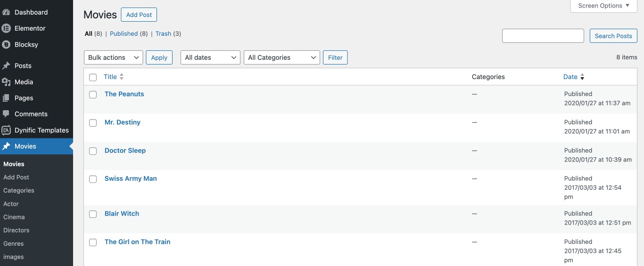
Task: Click the Posts pushpin icon
Action: tap(6, 66)
